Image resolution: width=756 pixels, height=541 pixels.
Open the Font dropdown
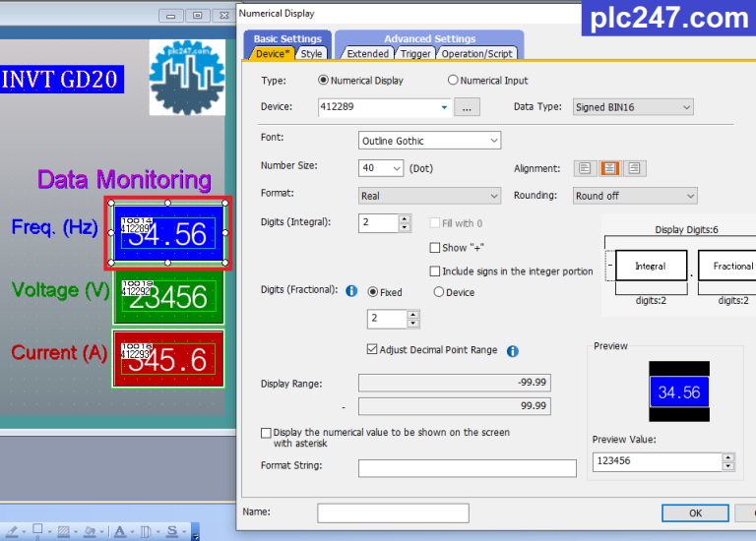coord(494,141)
